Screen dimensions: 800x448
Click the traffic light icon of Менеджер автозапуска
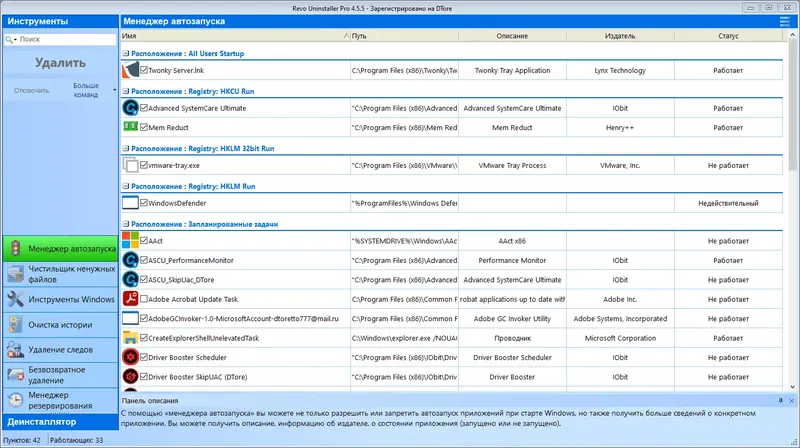point(15,248)
